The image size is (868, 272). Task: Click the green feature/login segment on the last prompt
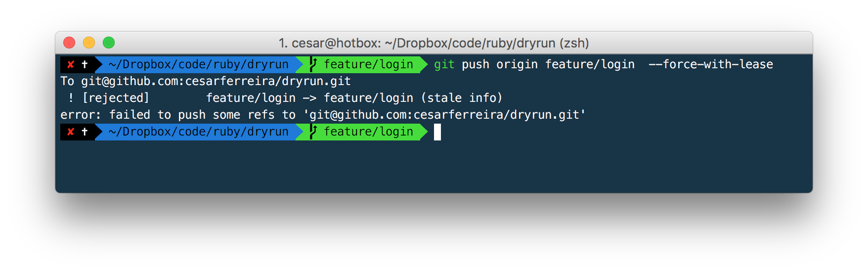(368, 132)
